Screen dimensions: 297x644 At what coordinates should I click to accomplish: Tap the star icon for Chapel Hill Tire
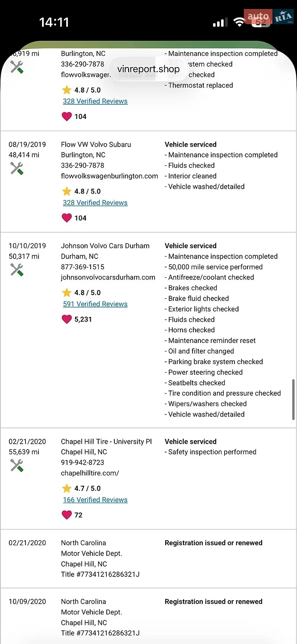(67, 488)
